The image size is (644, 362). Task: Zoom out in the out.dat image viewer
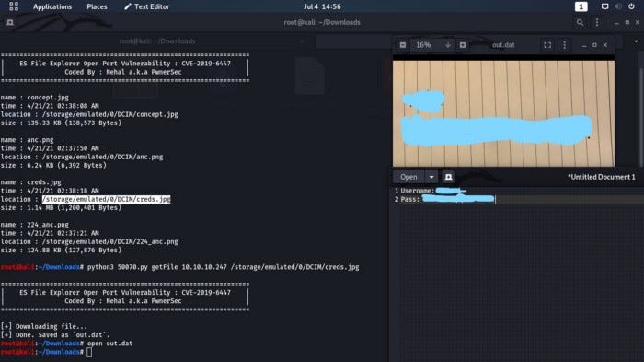(x=403, y=45)
